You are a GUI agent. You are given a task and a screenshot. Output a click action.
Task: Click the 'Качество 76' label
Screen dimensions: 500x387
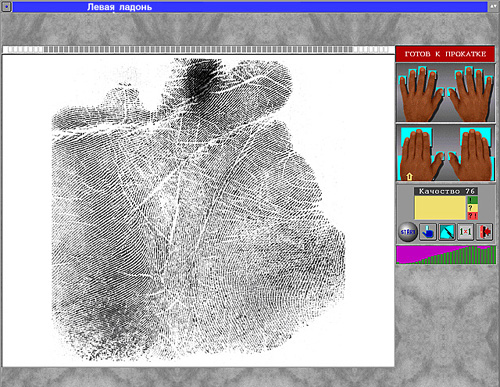click(x=446, y=191)
